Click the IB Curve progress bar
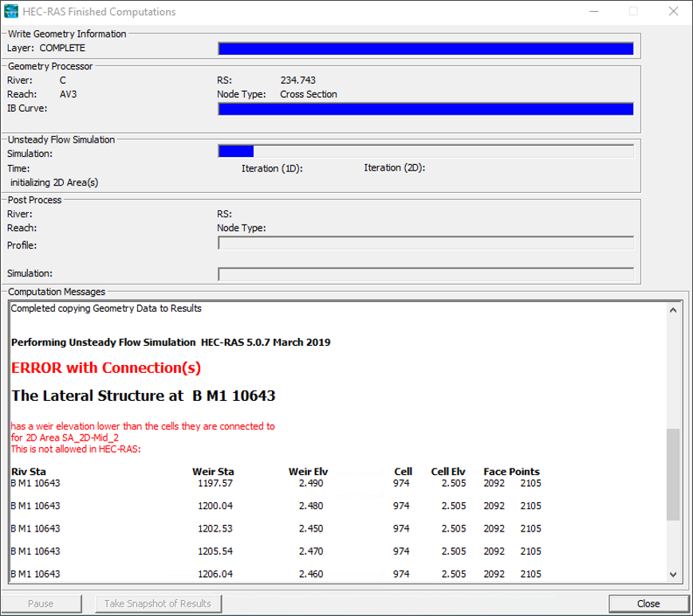693x616 pixels. pos(425,109)
